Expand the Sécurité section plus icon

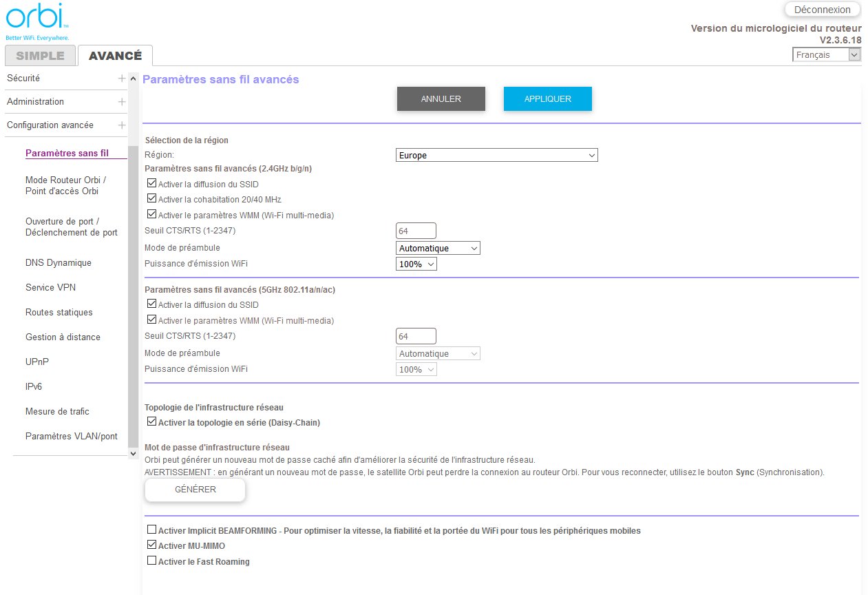122,79
